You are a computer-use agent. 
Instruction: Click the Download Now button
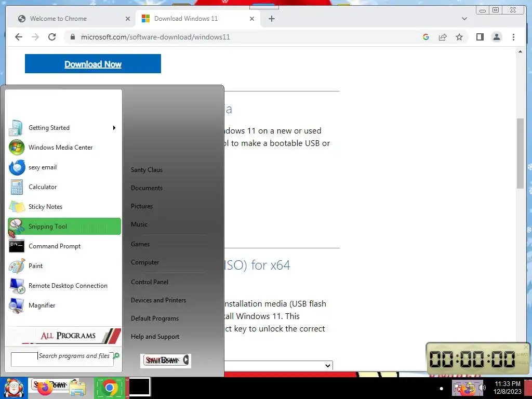(93, 64)
